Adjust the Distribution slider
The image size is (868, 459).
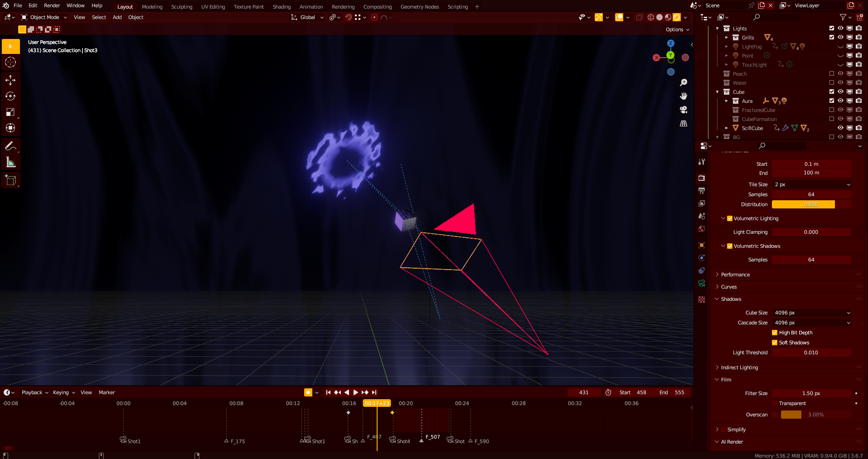tap(811, 204)
